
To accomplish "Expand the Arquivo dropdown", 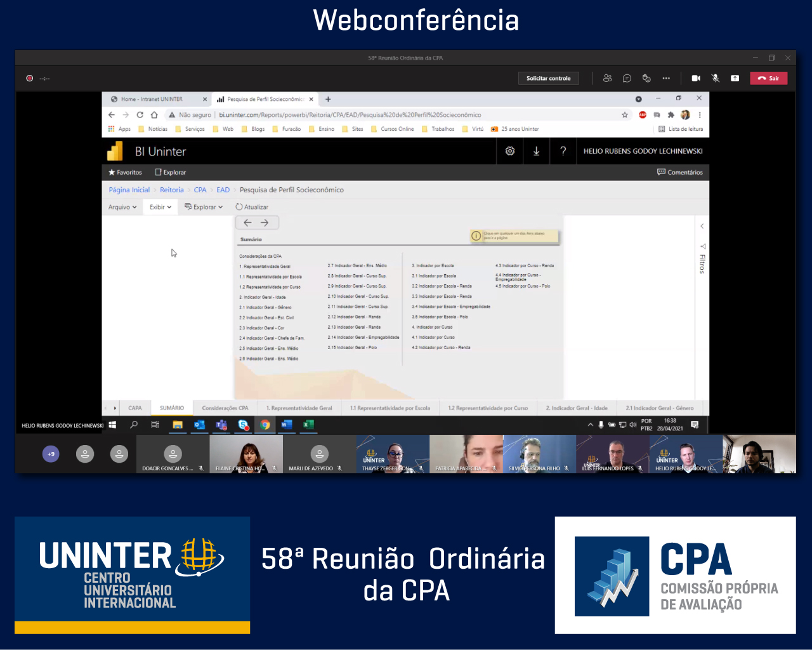I will pos(122,207).
